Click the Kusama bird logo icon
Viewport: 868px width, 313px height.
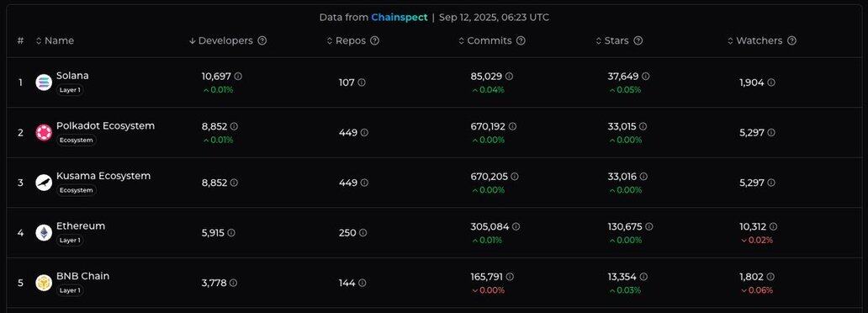[x=44, y=183]
